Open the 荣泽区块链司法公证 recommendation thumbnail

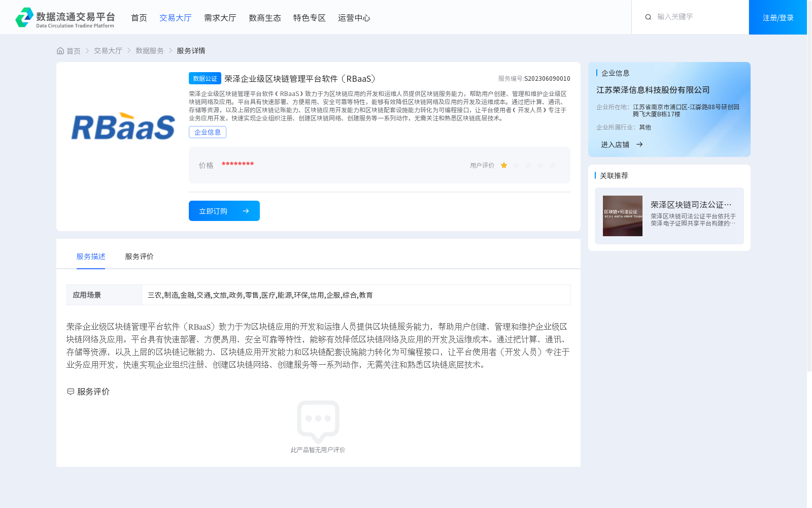(x=623, y=216)
